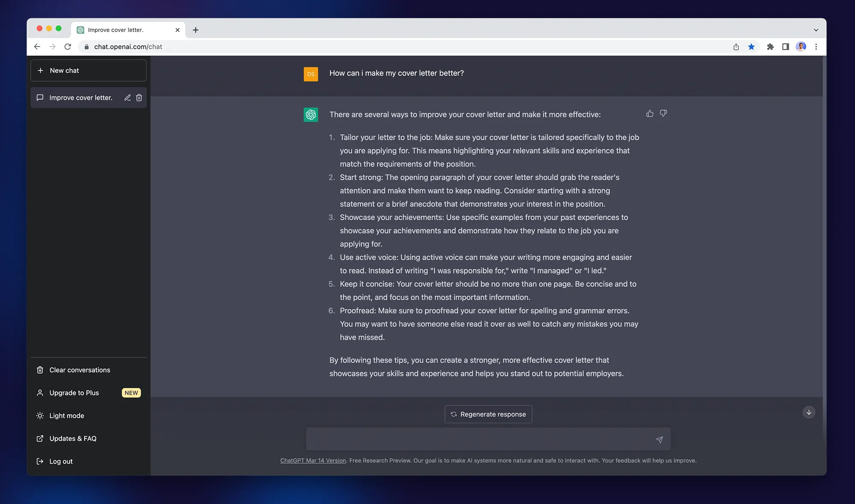This screenshot has width=855, height=504.
Task: Bookmark this page with the star icon
Action: click(x=751, y=47)
